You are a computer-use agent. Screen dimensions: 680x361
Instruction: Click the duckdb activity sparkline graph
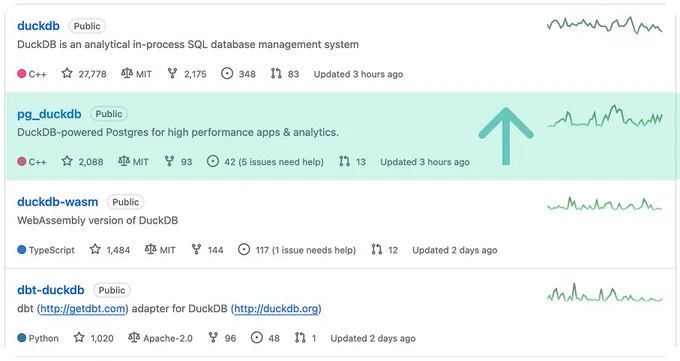tap(605, 25)
